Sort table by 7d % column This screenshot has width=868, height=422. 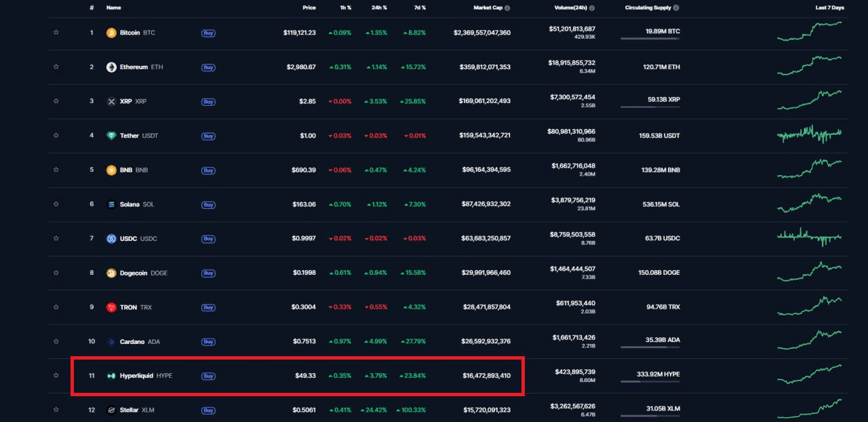click(418, 8)
